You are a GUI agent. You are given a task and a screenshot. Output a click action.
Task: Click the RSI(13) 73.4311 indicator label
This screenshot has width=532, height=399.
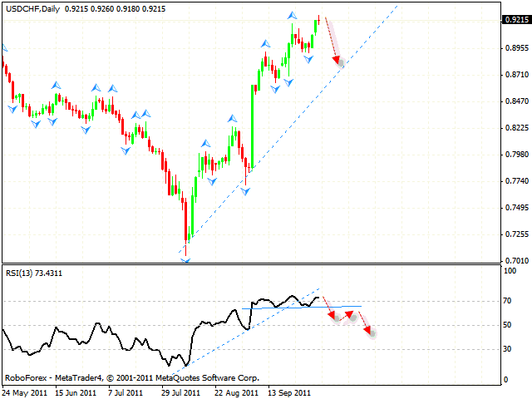[x=34, y=273]
